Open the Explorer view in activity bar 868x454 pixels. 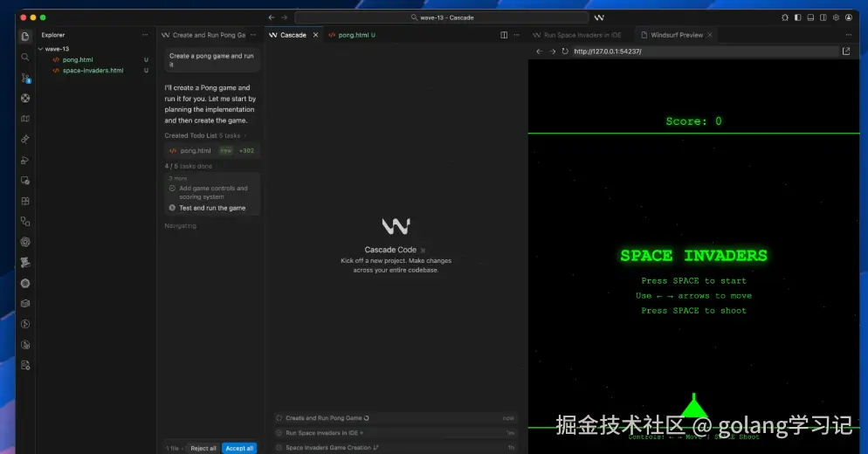click(25, 37)
